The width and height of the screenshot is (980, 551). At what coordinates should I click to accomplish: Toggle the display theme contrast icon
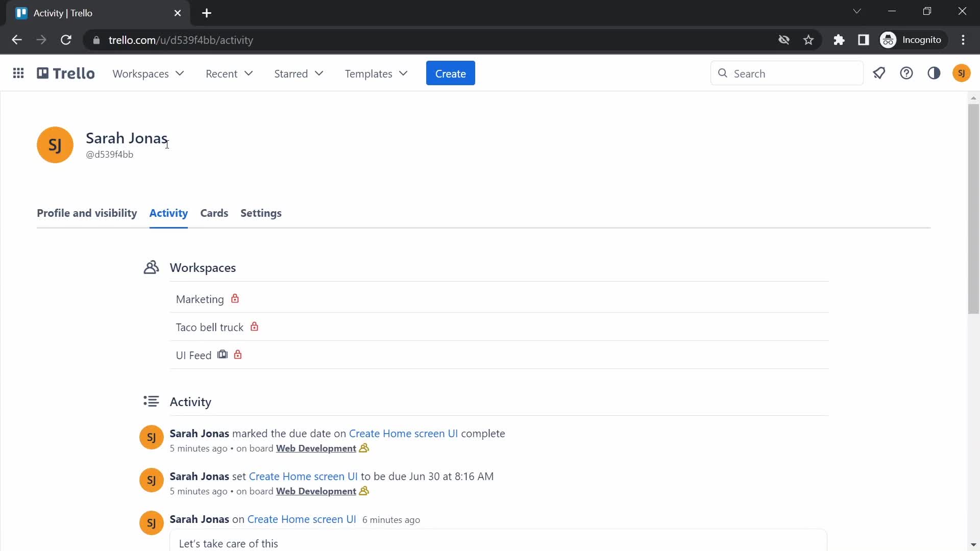coord(935,73)
